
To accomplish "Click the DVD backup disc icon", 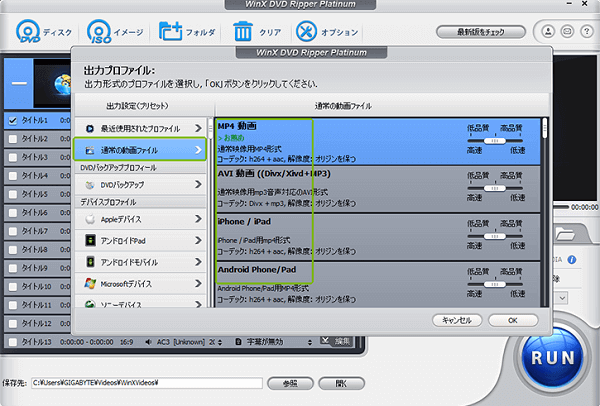I will click(x=90, y=185).
